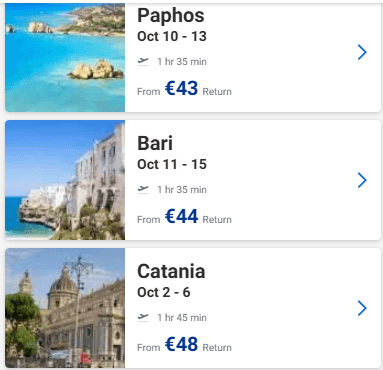Choose the Oct 2 - 6 dates

tap(164, 292)
